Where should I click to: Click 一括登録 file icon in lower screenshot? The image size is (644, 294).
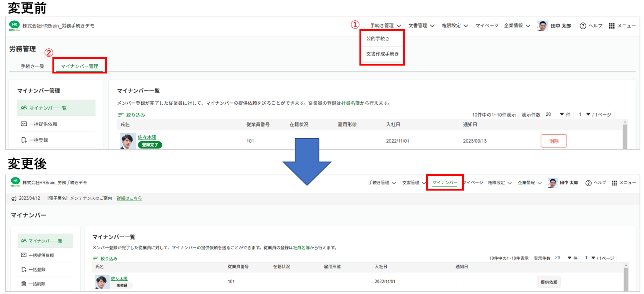click(24, 269)
